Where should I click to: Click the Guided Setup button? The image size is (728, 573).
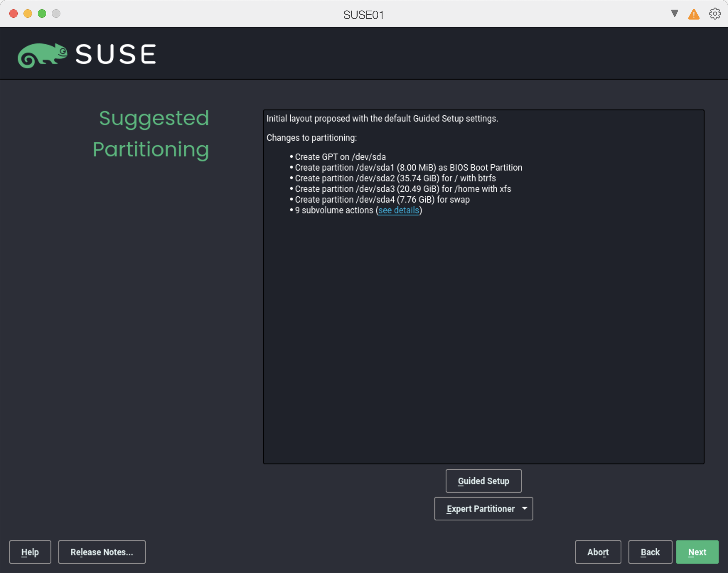click(483, 481)
